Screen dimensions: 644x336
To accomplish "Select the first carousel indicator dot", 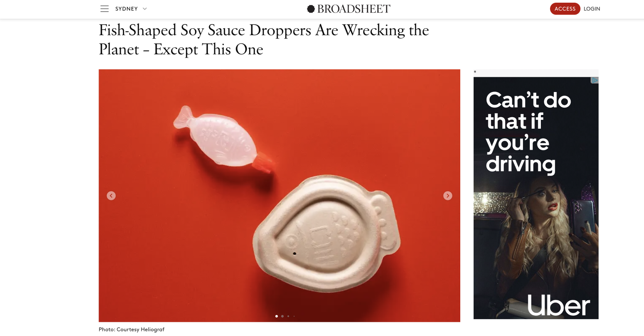I will coord(277,316).
